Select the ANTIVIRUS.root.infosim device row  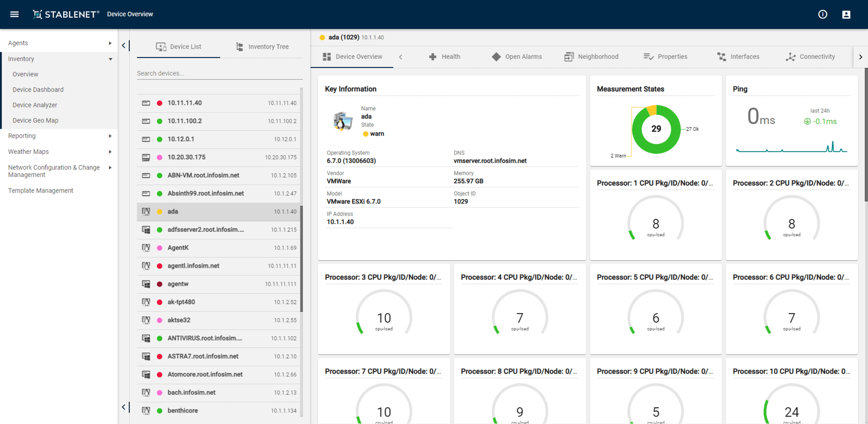[x=219, y=338]
